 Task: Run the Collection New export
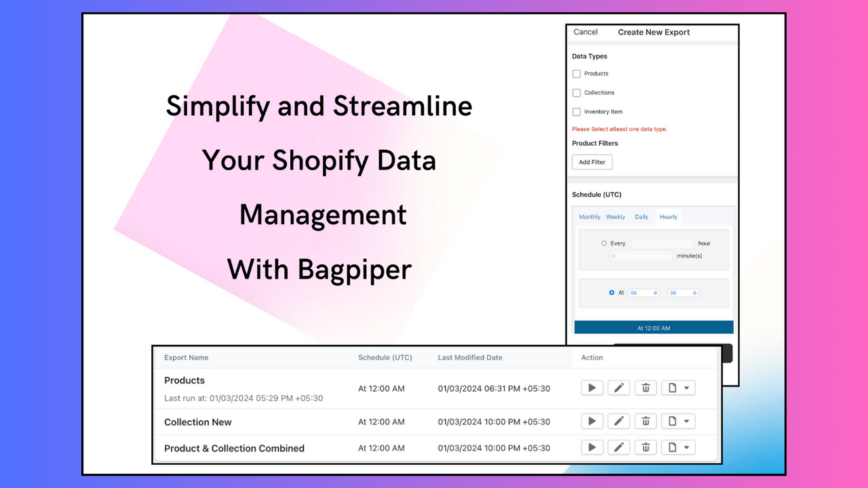pyautogui.click(x=592, y=422)
